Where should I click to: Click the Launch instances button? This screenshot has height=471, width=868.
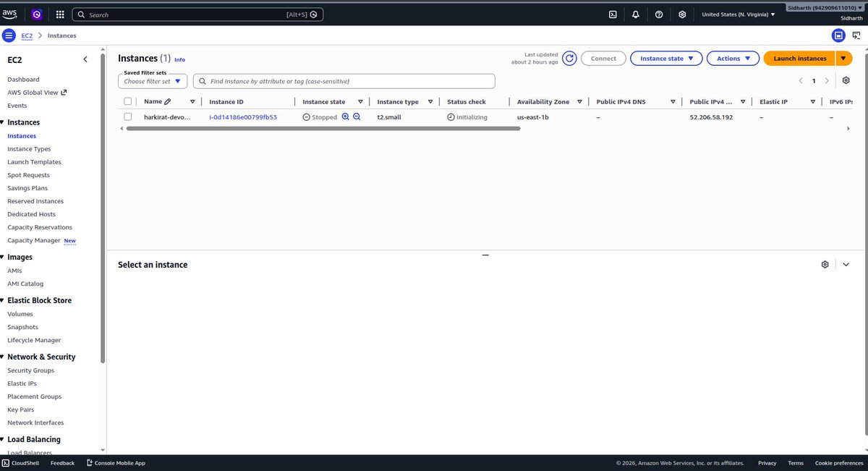click(800, 59)
